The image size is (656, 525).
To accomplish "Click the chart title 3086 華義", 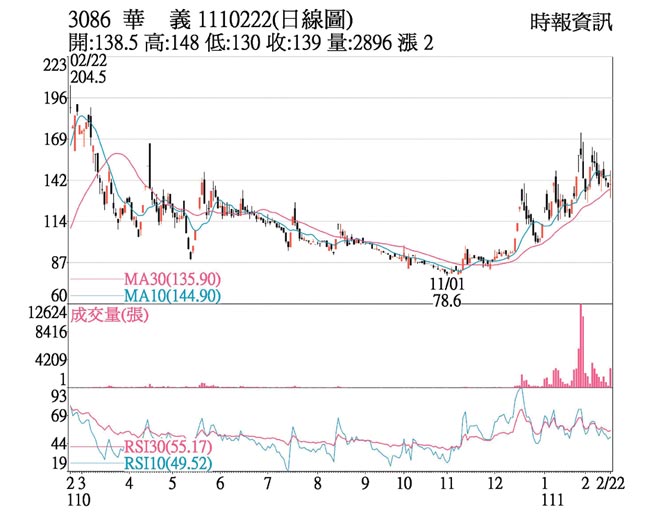I will (112, 20).
